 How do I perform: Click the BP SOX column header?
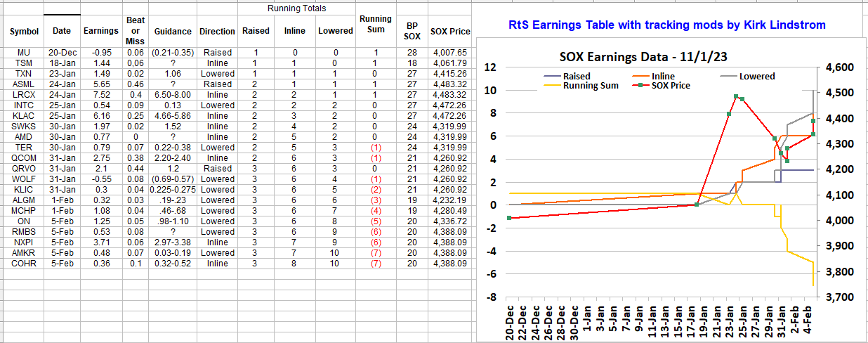[412, 32]
